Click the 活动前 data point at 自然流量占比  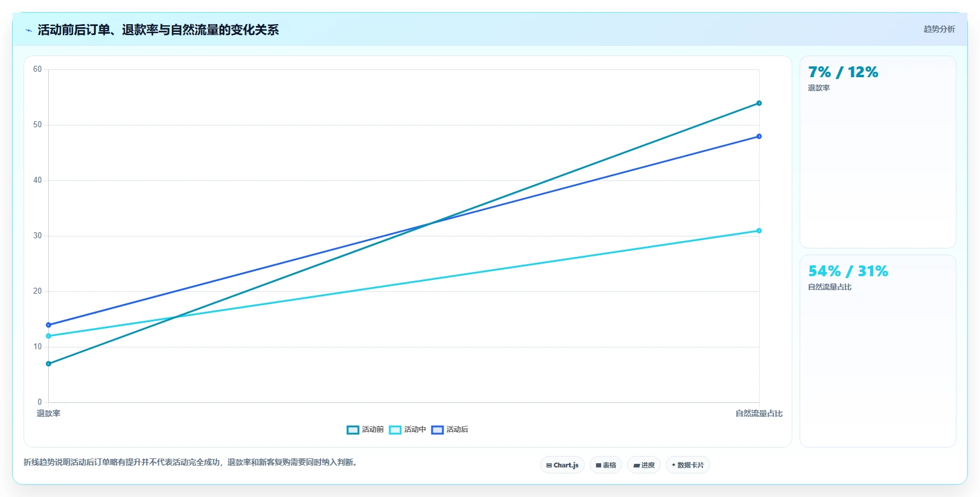[x=759, y=103]
